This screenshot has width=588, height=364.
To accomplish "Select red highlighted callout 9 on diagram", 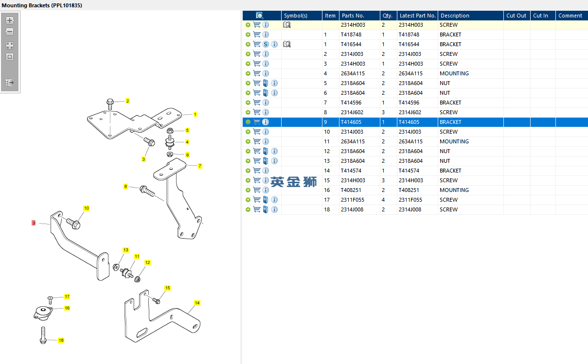I will click(x=34, y=223).
